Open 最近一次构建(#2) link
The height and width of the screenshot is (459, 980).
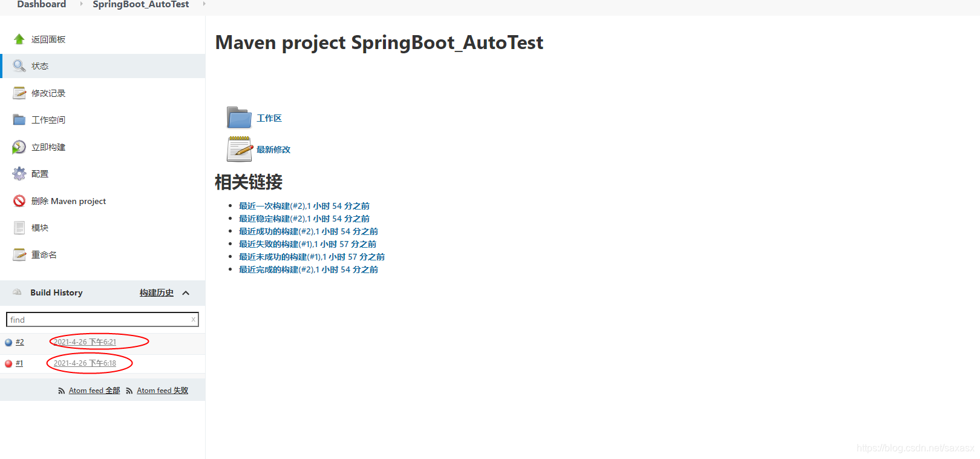tap(304, 206)
